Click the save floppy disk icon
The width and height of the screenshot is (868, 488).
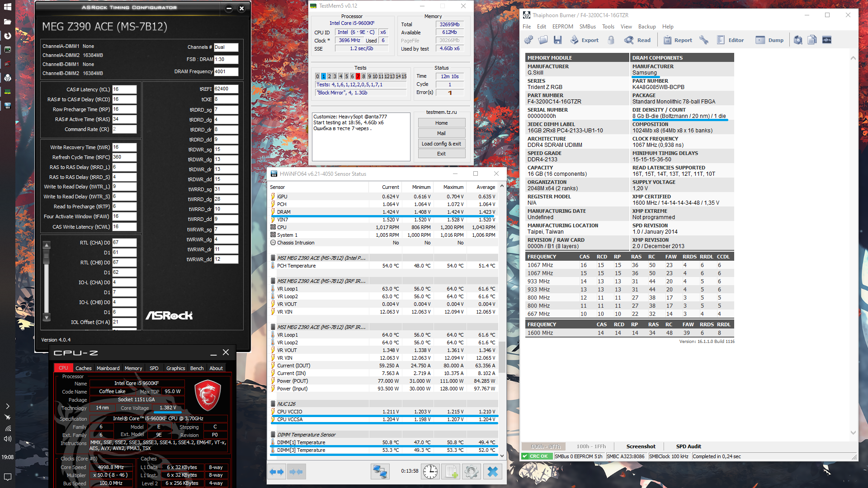click(557, 40)
